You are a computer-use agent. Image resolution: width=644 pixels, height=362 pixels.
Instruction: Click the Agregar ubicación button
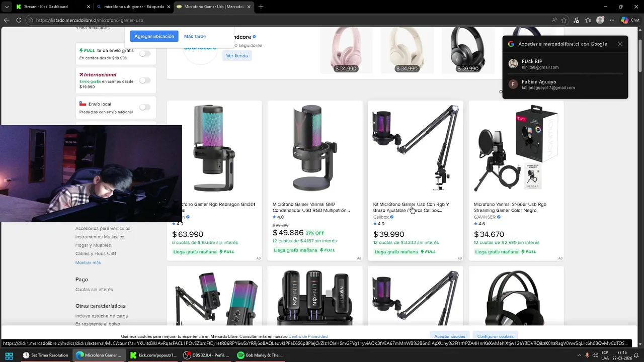pyautogui.click(x=154, y=36)
